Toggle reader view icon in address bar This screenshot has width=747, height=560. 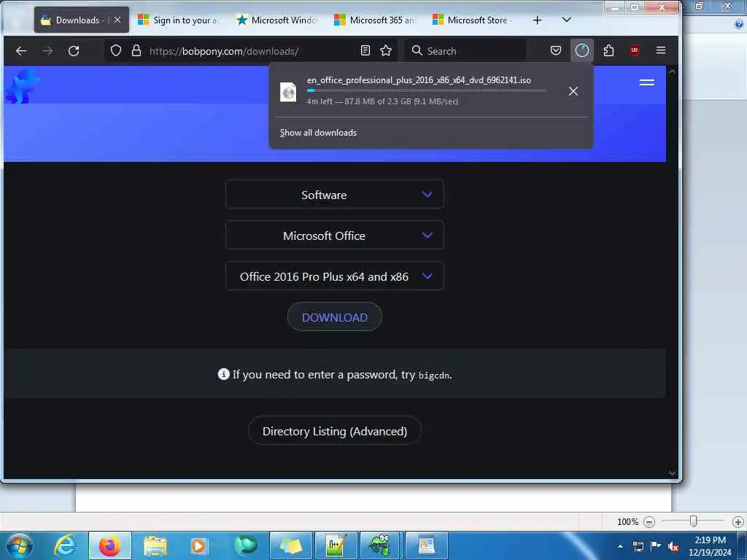(365, 50)
